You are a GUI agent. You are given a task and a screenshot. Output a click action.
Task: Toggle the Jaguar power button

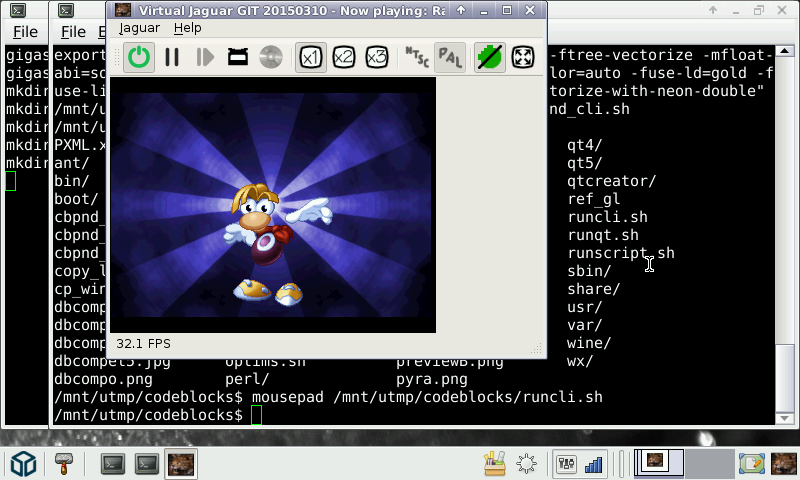[139, 57]
